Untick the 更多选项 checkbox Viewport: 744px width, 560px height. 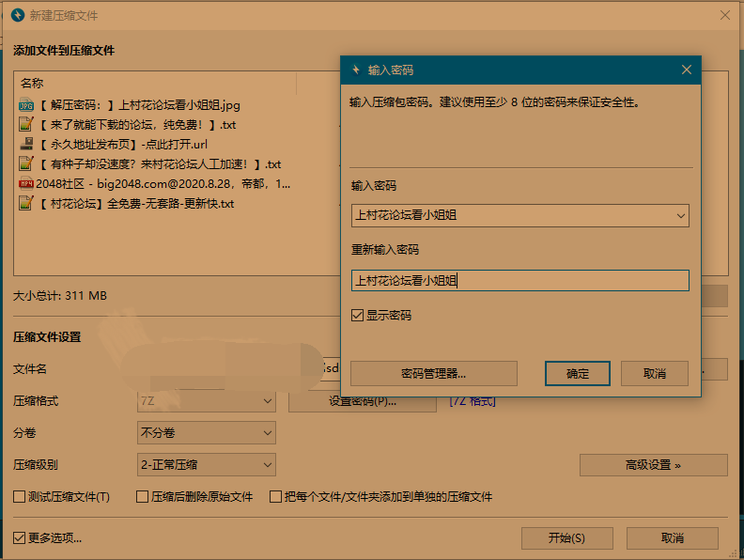(x=20, y=537)
